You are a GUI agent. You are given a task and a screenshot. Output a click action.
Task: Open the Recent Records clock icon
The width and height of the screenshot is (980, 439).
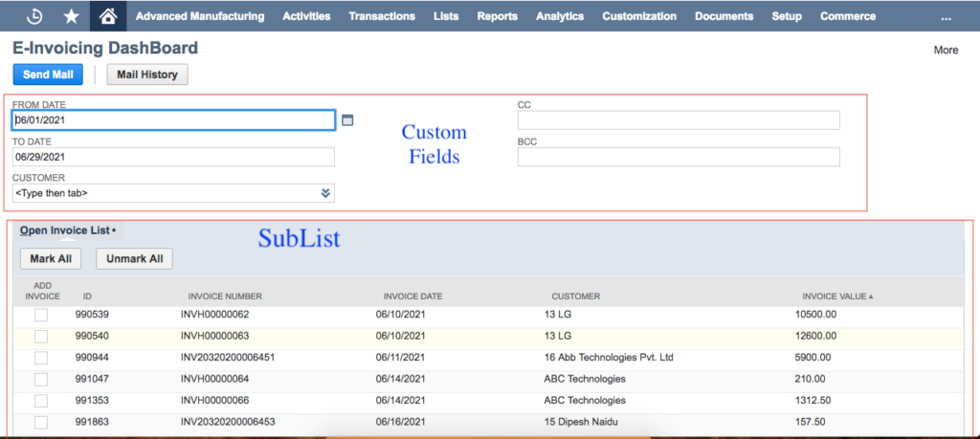[35, 16]
